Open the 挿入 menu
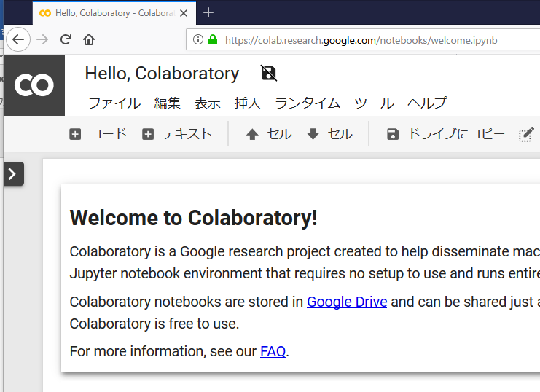Viewport: 540px width, 392px height. [x=247, y=103]
